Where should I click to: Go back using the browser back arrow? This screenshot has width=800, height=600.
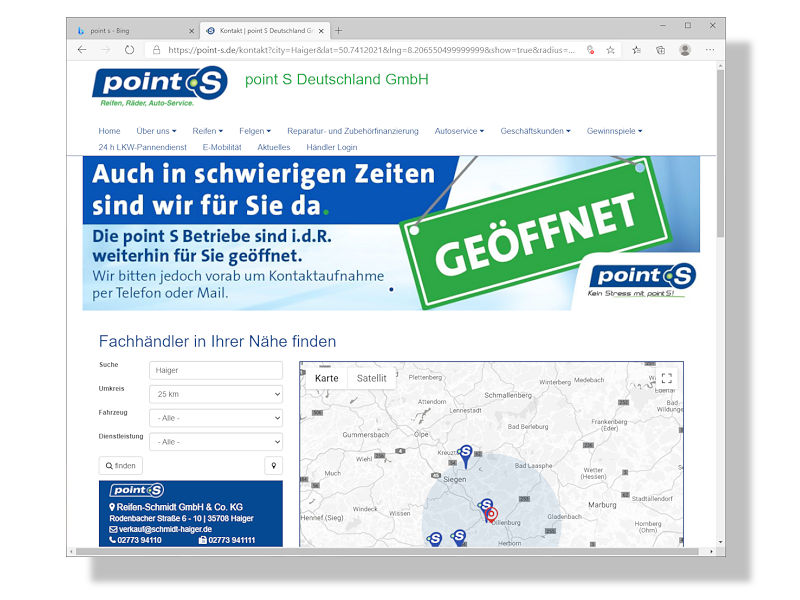(82, 50)
